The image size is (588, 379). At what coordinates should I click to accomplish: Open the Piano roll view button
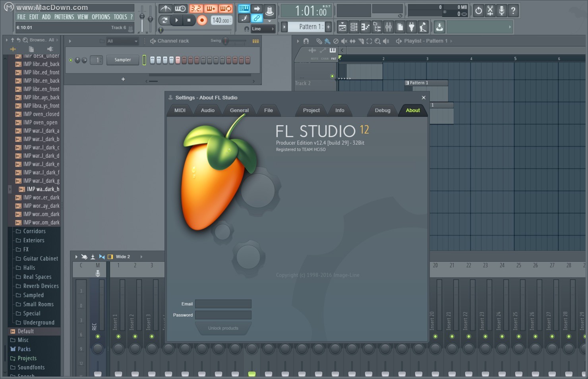(x=365, y=27)
